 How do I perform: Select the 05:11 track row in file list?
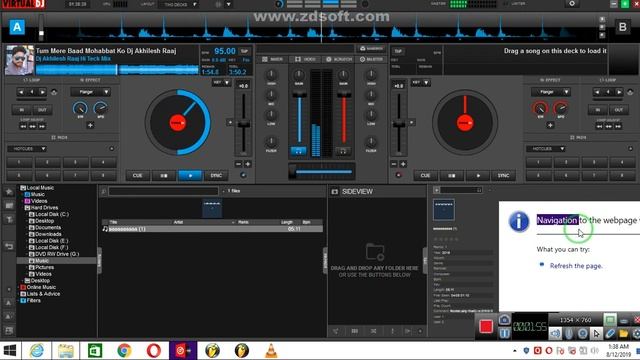click(212, 229)
